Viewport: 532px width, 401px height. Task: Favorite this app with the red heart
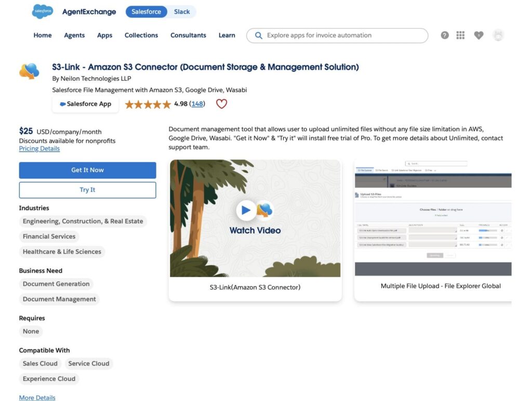click(221, 104)
